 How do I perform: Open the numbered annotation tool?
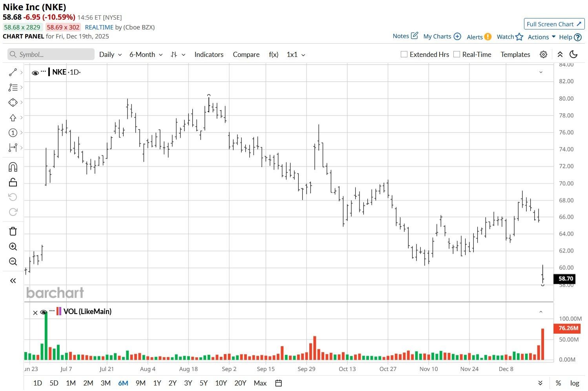pyautogui.click(x=13, y=133)
